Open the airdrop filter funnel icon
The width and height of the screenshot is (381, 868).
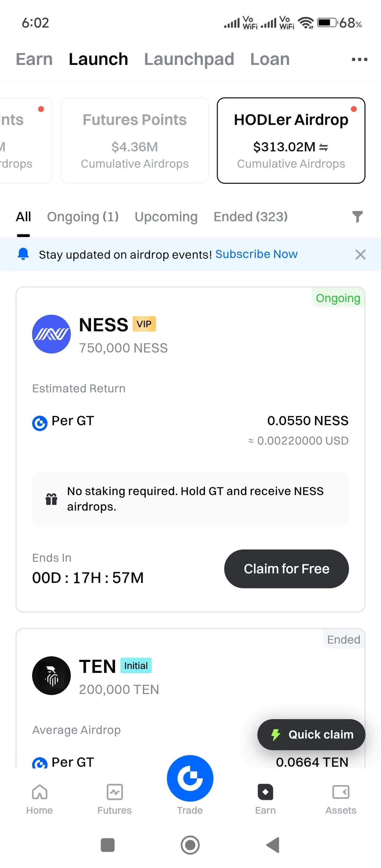tap(357, 217)
